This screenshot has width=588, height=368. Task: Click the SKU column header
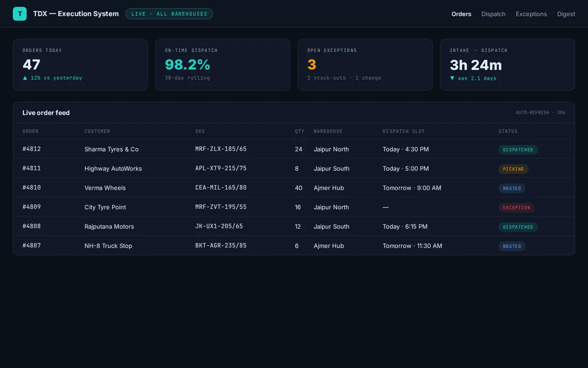pos(200,131)
